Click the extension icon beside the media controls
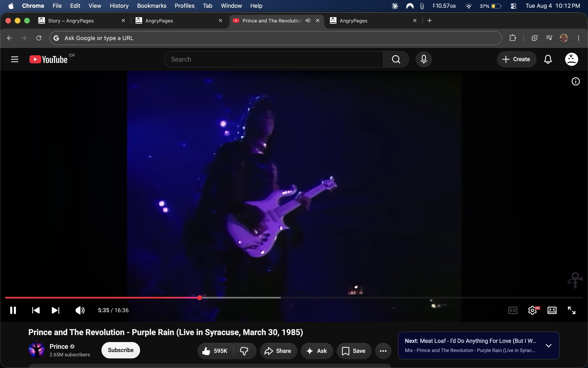The image size is (588, 368). pyautogui.click(x=534, y=38)
